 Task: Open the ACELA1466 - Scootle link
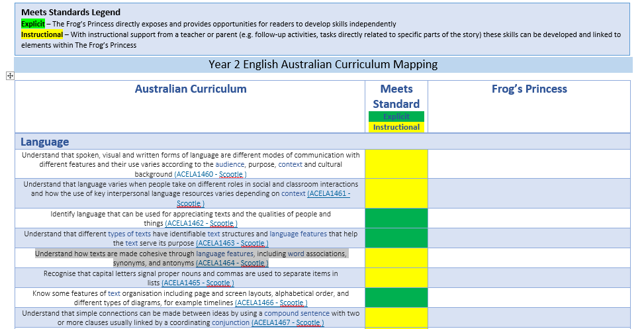pyautogui.click(x=271, y=303)
